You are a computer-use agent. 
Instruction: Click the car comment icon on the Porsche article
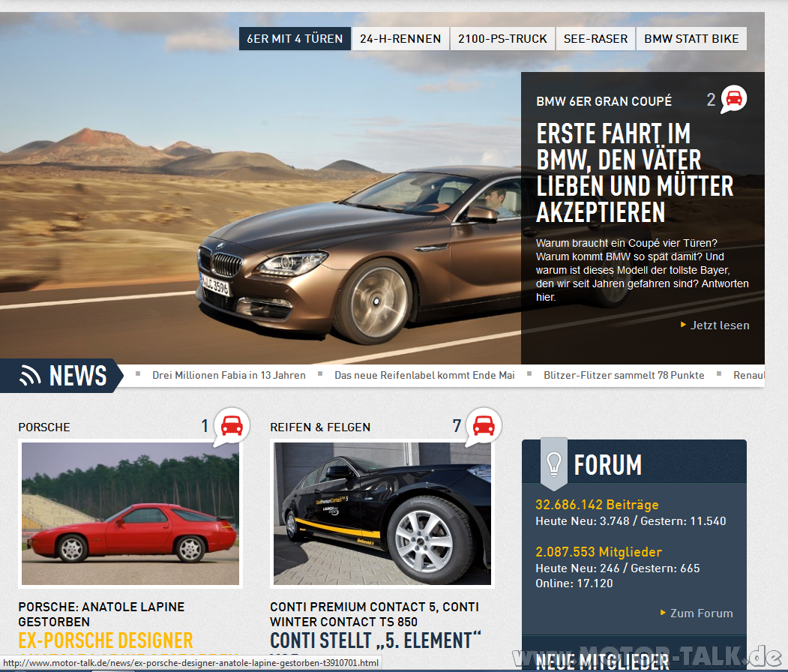pyautogui.click(x=230, y=425)
